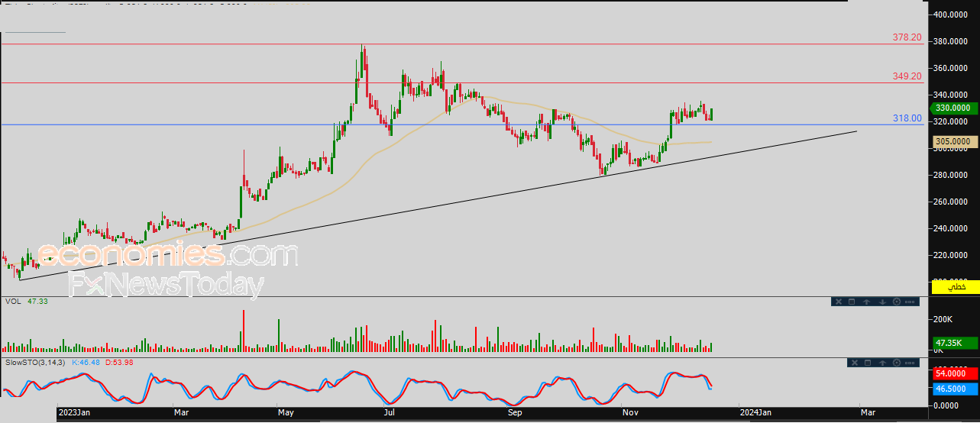Click the 2024Jan date label
This screenshot has width=980, height=423.
[x=756, y=412]
